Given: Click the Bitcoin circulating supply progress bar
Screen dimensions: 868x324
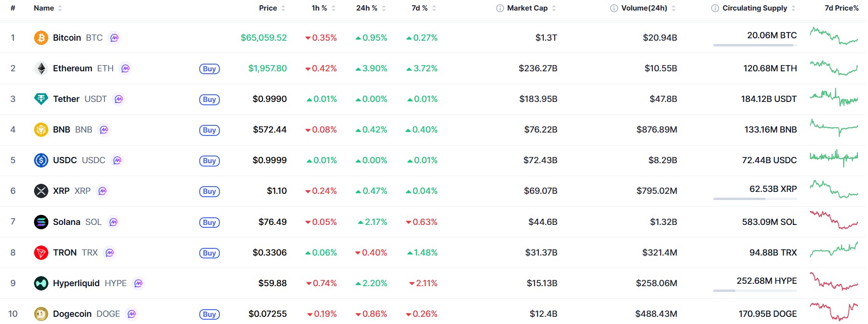Looking at the screenshot, I should tap(755, 45).
